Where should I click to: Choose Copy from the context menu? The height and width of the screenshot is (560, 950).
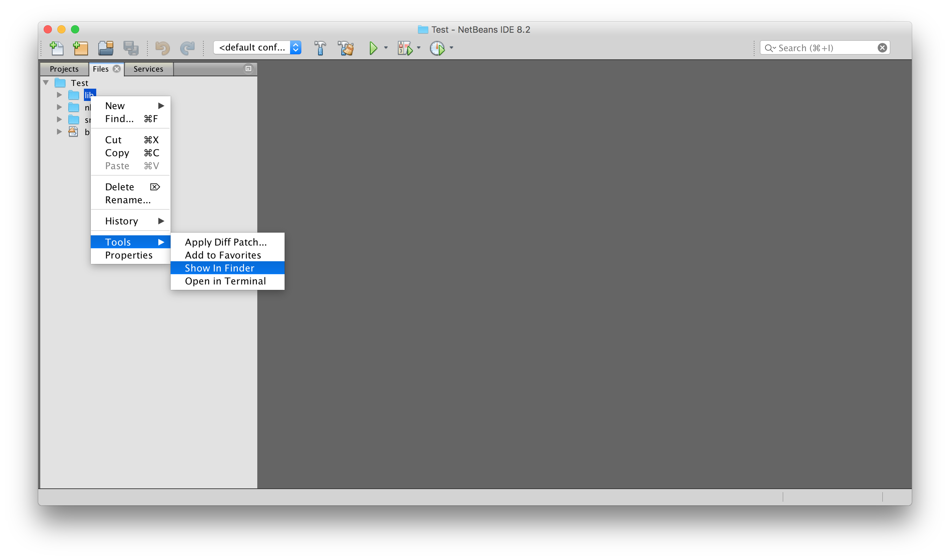(131, 153)
